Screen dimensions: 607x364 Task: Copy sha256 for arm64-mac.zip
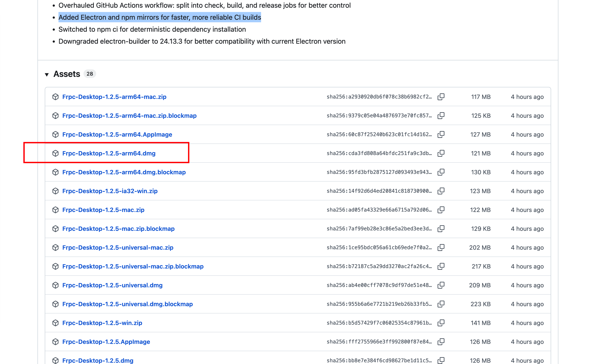tap(441, 97)
